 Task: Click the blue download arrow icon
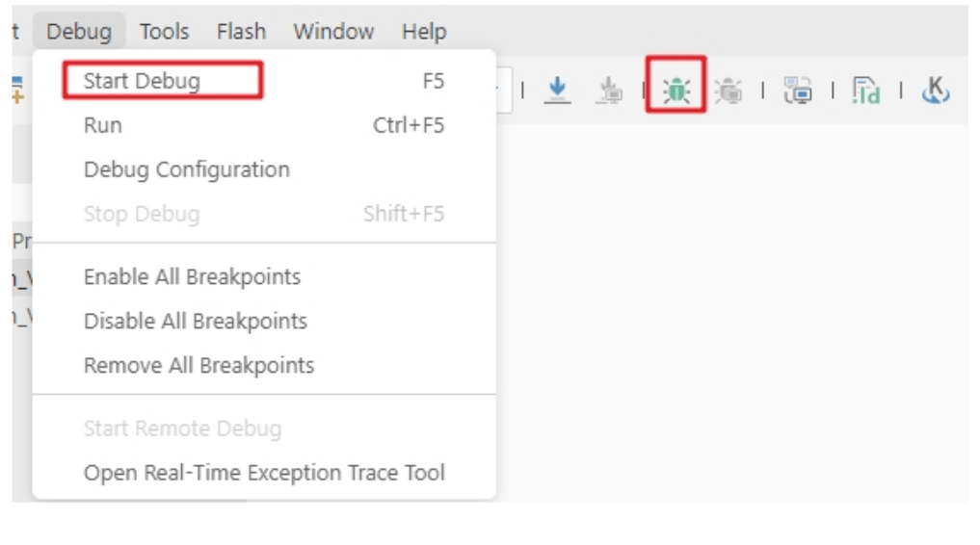click(x=557, y=90)
